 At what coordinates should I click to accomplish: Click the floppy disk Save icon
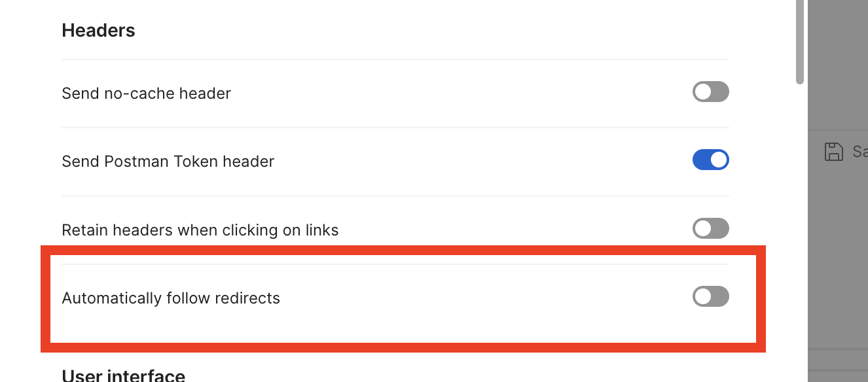[x=833, y=152]
